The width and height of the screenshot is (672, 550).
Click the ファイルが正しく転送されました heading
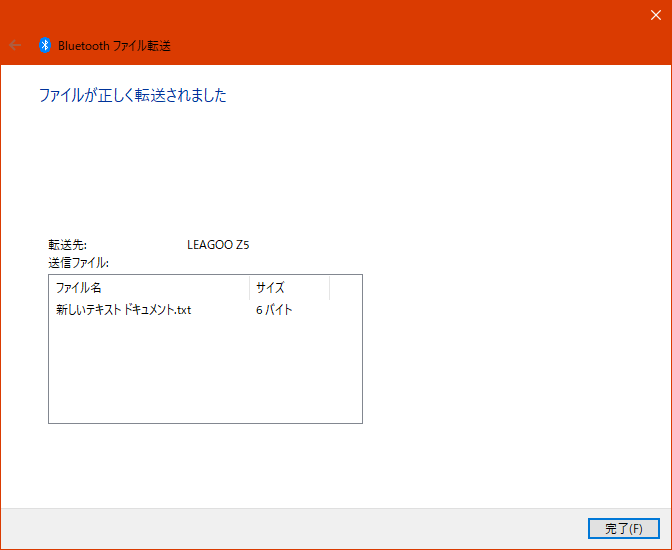132,96
